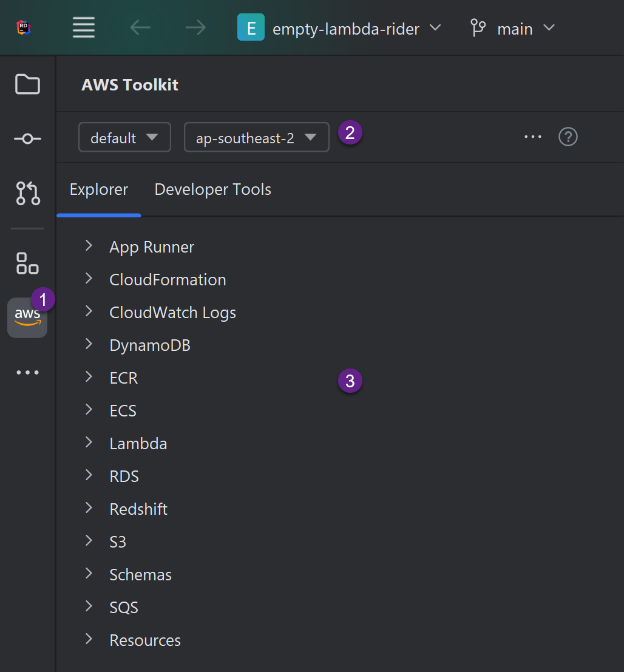The width and height of the screenshot is (624, 672).
Task: Switch to the Developer Tools tab
Action: coord(213,189)
